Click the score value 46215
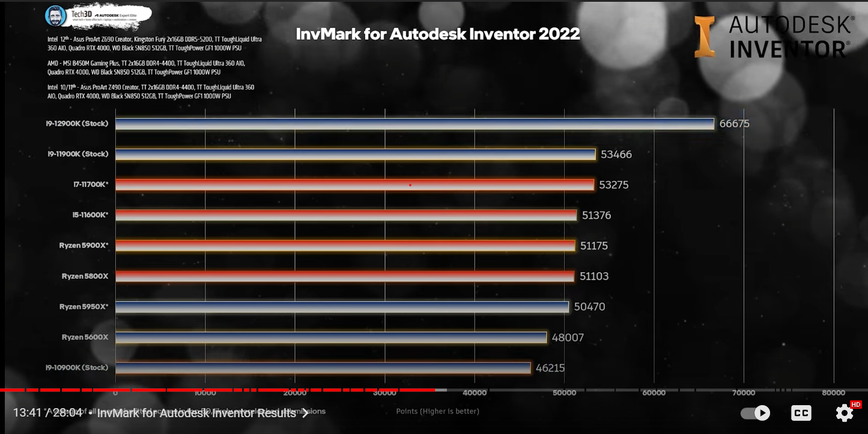The width and height of the screenshot is (868, 434). (550, 368)
